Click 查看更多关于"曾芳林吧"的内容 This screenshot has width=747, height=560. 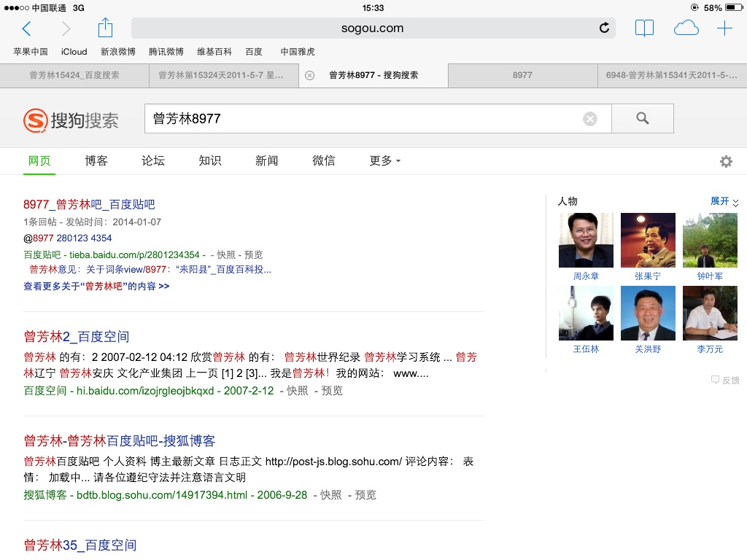(x=96, y=286)
